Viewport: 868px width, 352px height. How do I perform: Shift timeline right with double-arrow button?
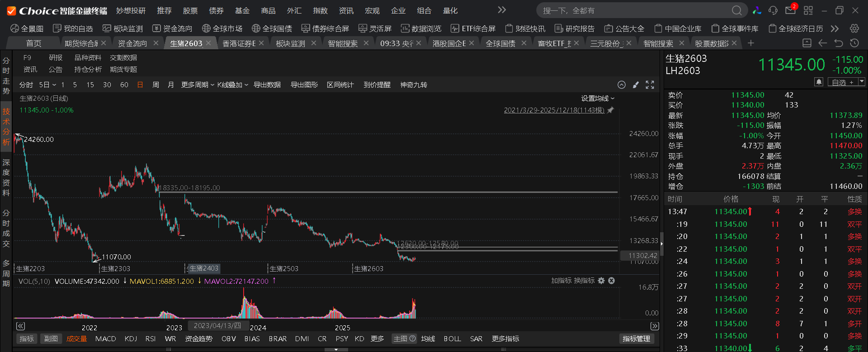655,326
